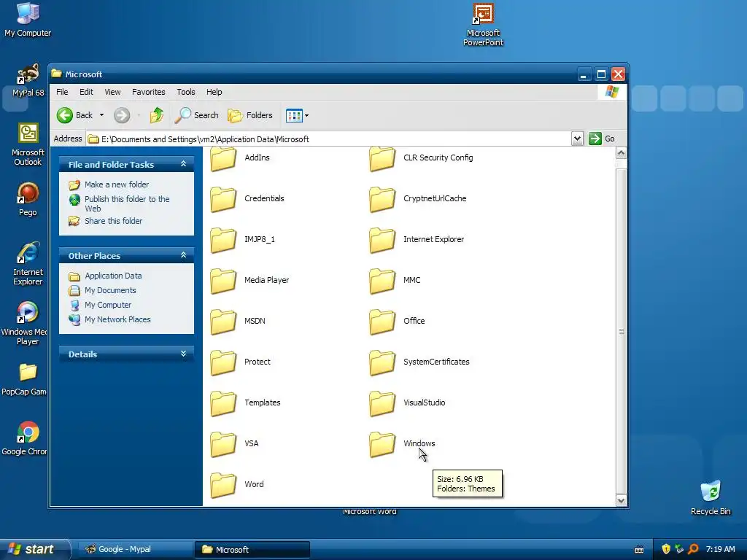Select the Credentials folder icon

pyautogui.click(x=223, y=199)
